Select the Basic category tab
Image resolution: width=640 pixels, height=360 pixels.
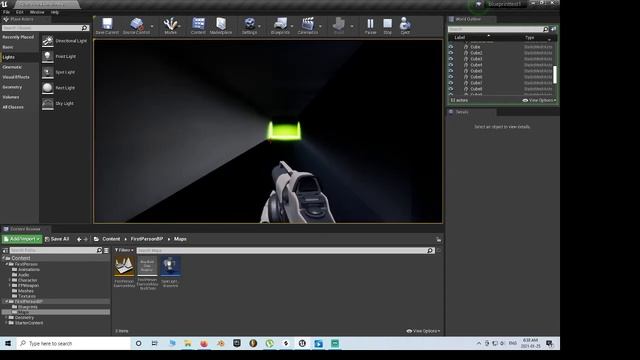click(x=20, y=47)
